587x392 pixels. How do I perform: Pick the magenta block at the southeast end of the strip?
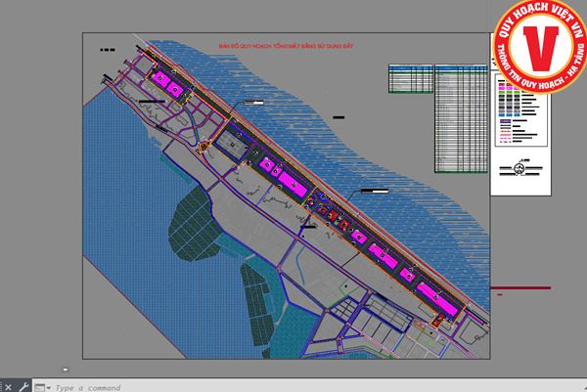pyautogui.click(x=437, y=299)
